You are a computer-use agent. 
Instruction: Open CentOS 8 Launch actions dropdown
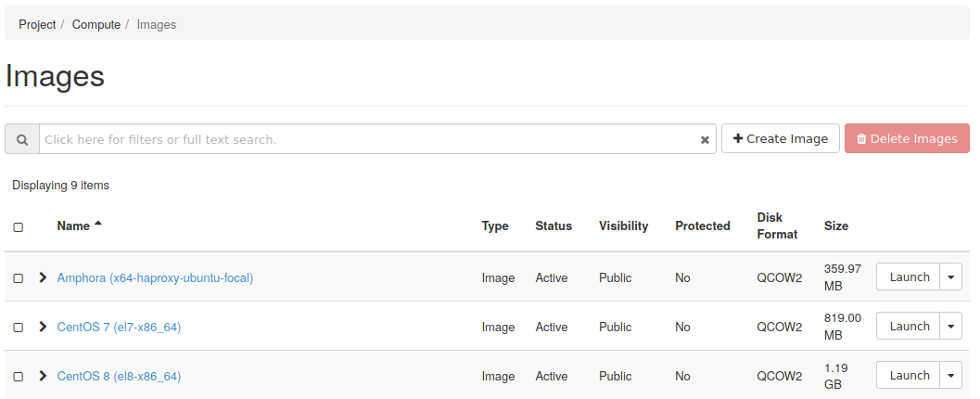[951, 376]
